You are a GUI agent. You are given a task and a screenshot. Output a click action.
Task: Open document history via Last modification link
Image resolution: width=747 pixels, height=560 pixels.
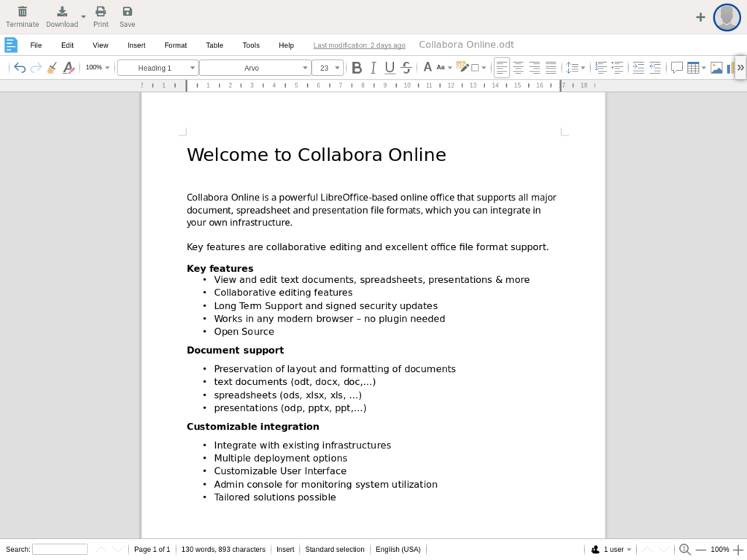coord(359,44)
